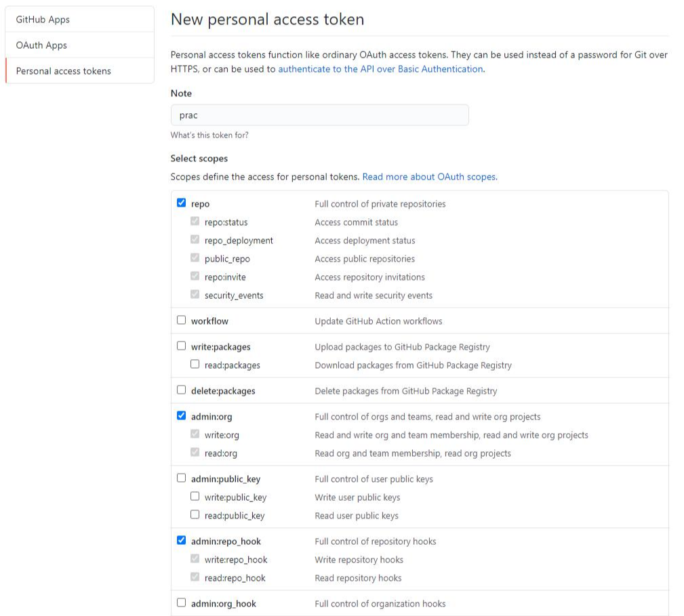Uncheck the admin:org scope
684x616 pixels.
pos(181,415)
